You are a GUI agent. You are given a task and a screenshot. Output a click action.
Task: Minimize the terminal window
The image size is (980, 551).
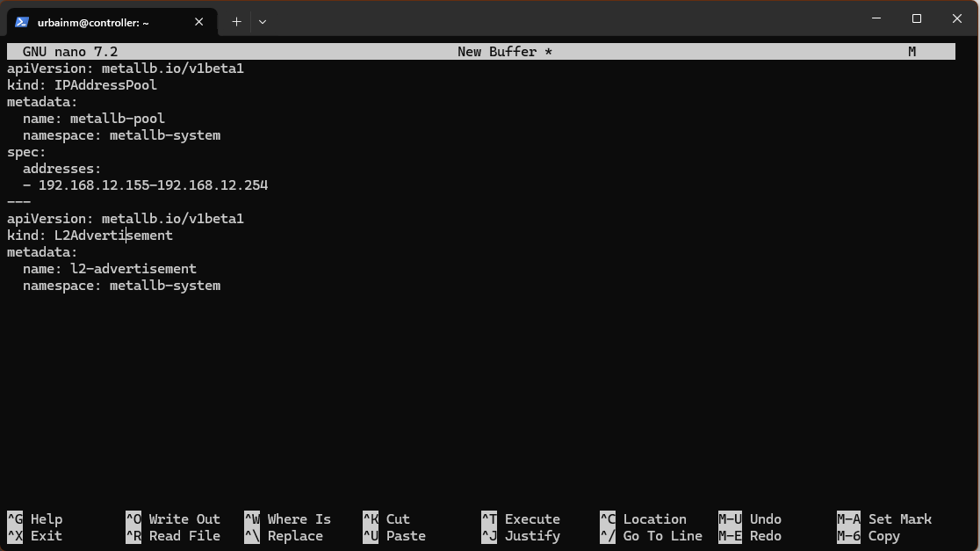pos(876,18)
